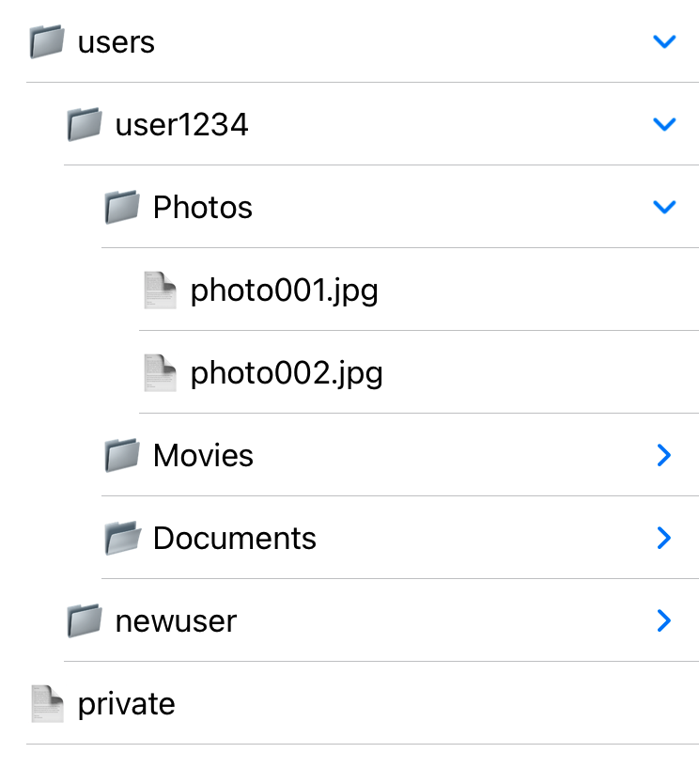The image size is (699, 784).
Task: Select the Documents folder label
Action: [x=234, y=539]
